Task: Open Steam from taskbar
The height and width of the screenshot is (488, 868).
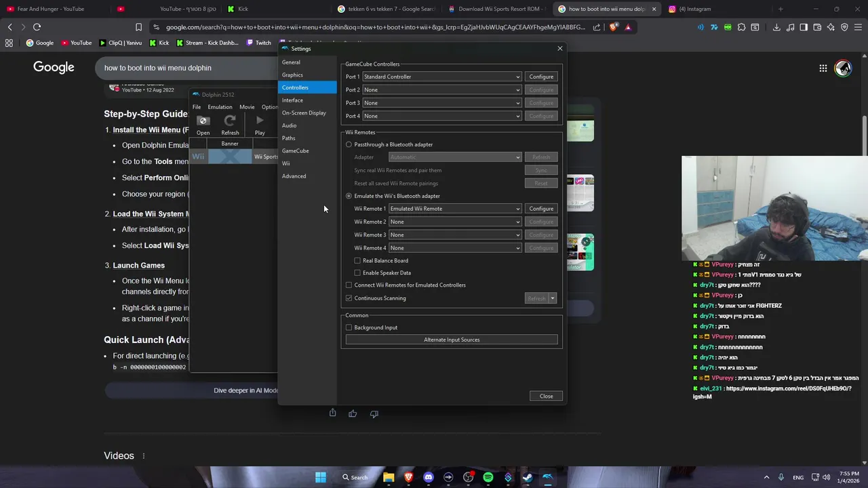Action: [x=528, y=477]
